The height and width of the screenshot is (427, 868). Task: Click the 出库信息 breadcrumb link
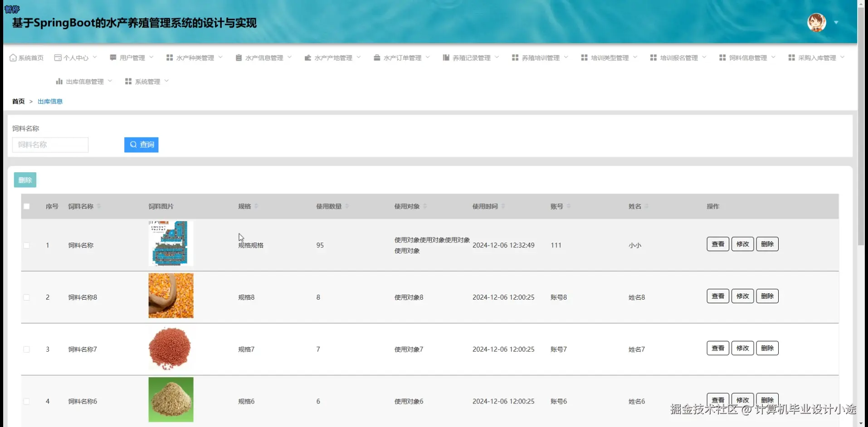[x=50, y=102]
